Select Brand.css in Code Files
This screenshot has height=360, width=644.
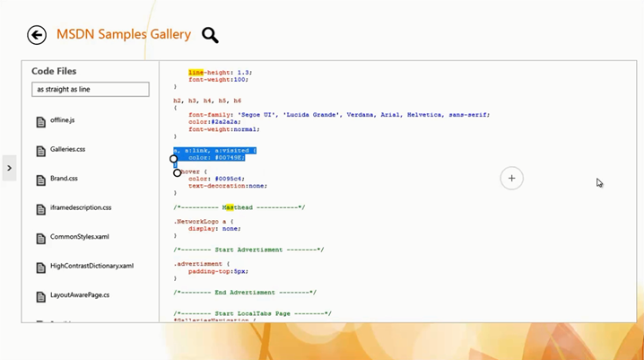click(x=64, y=179)
